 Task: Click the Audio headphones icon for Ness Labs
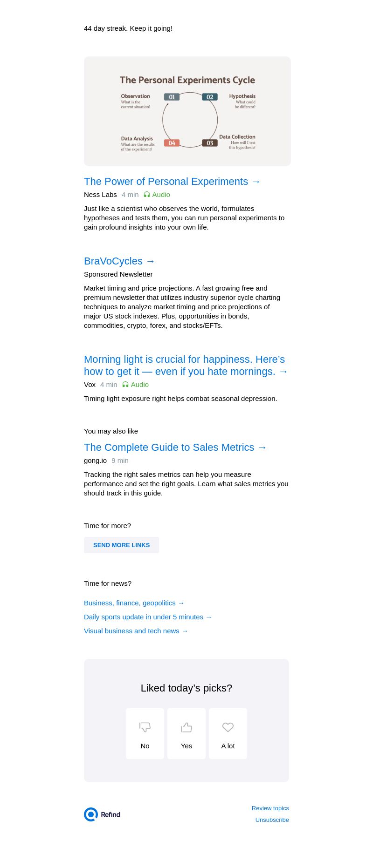tap(147, 195)
